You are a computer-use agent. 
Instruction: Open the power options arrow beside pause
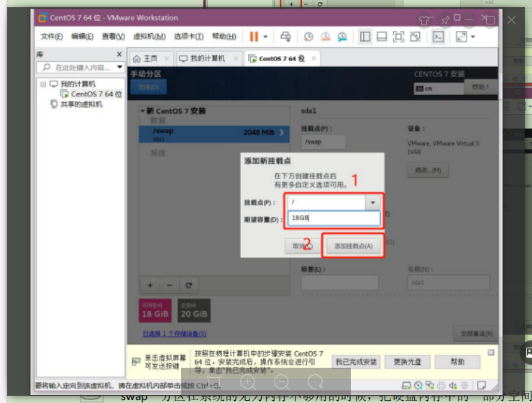[x=266, y=37]
